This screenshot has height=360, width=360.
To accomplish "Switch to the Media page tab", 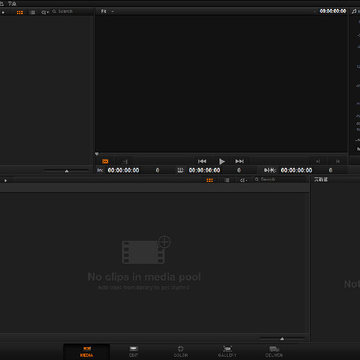I will (86, 352).
